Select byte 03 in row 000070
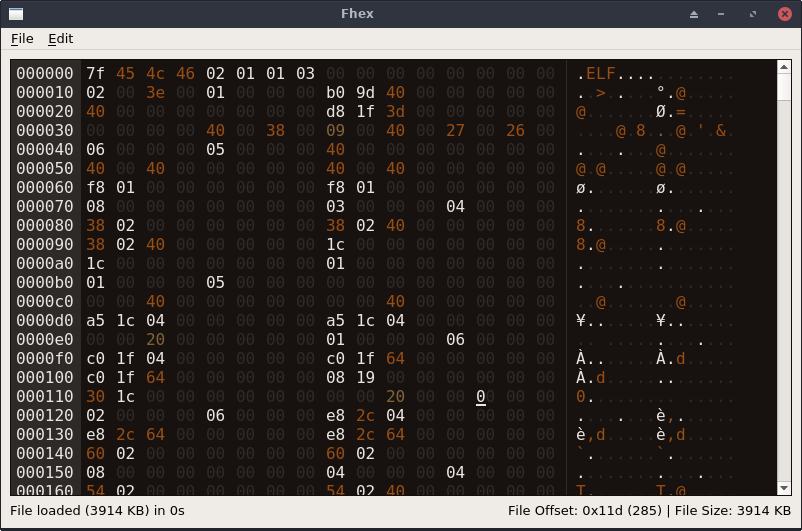This screenshot has width=802, height=531. [x=335, y=207]
